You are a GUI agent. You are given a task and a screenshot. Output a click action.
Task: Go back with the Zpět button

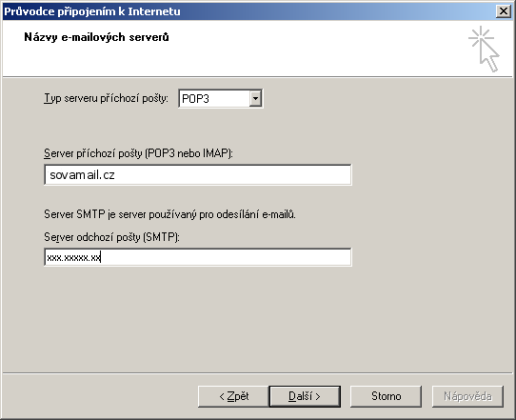(x=233, y=396)
